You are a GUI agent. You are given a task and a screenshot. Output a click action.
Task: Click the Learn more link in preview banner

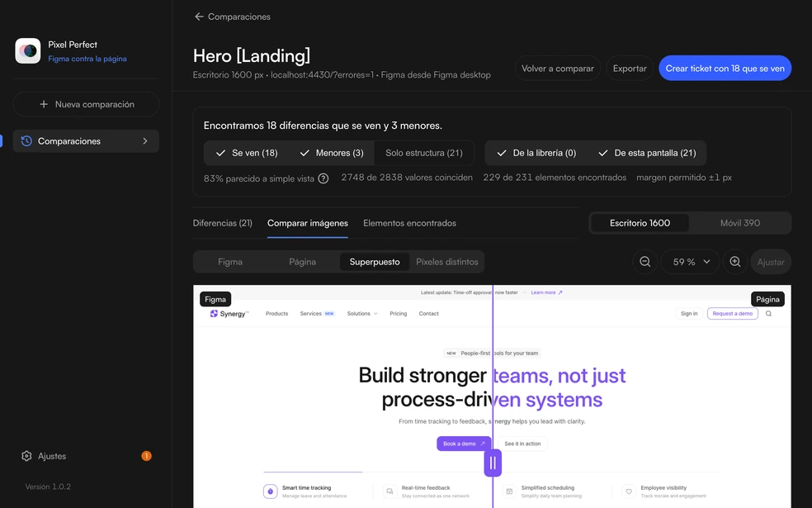tap(546, 292)
